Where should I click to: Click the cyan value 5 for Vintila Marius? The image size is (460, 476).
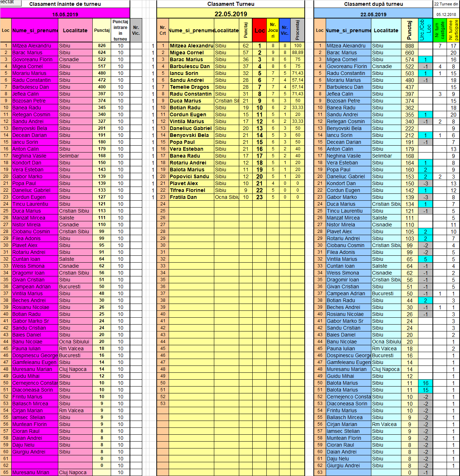[425, 259]
